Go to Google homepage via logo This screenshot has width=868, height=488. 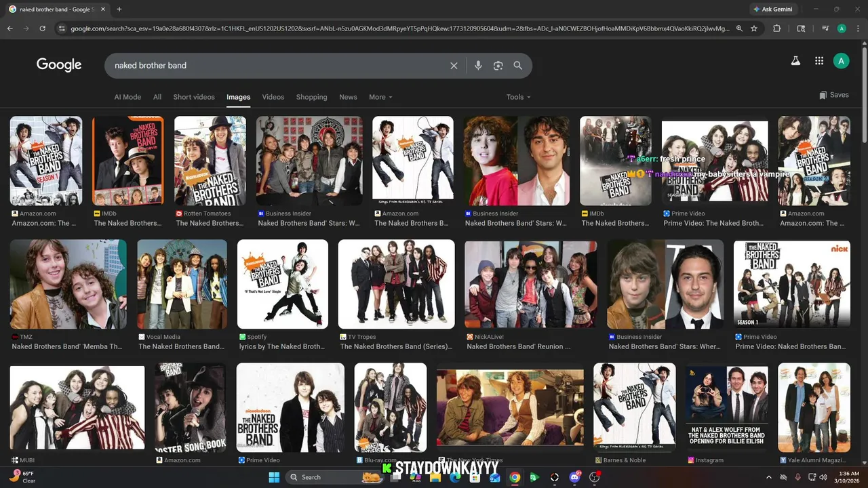(59, 65)
